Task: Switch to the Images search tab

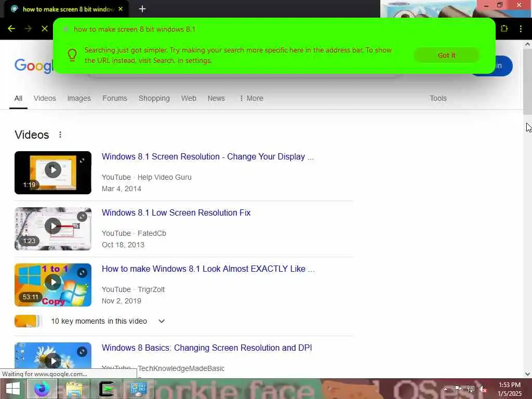Action: (79, 98)
